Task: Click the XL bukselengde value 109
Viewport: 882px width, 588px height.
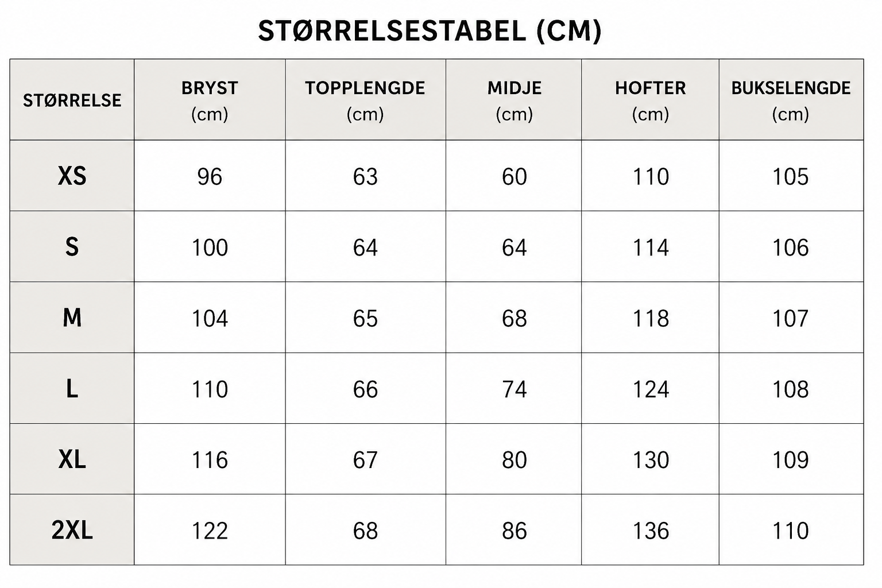Action: tap(791, 460)
